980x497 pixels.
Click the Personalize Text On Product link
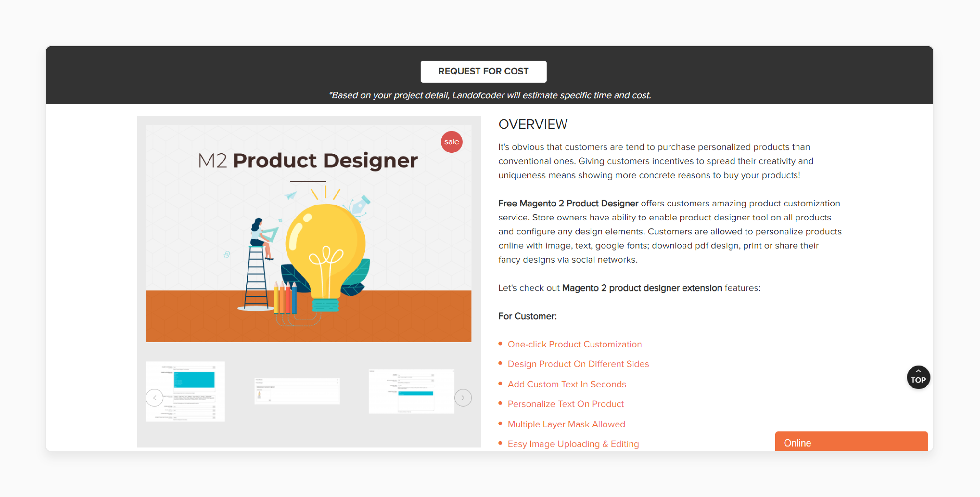pos(566,403)
